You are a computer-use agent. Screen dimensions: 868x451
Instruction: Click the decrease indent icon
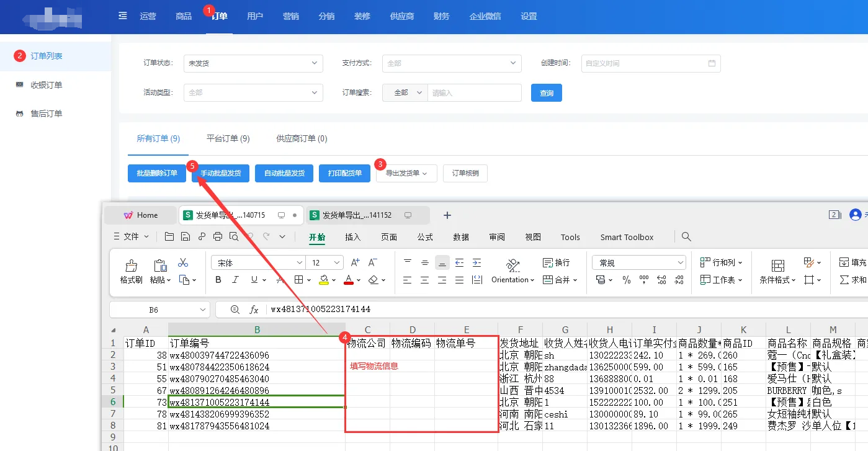(x=459, y=262)
